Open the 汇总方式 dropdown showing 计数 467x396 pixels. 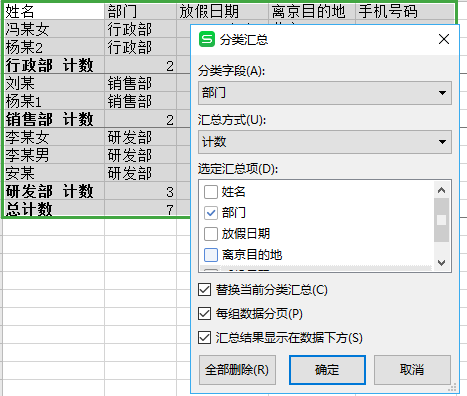[325, 142]
